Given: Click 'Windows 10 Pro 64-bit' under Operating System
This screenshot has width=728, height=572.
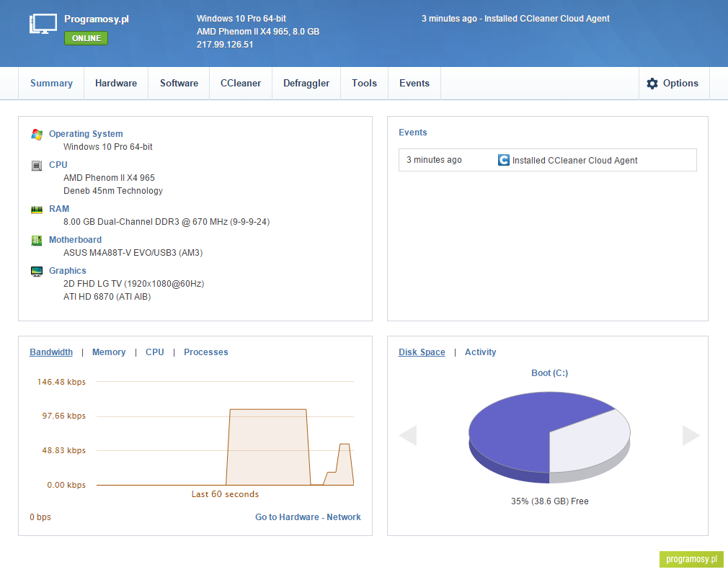Looking at the screenshot, I should [107, 146].
